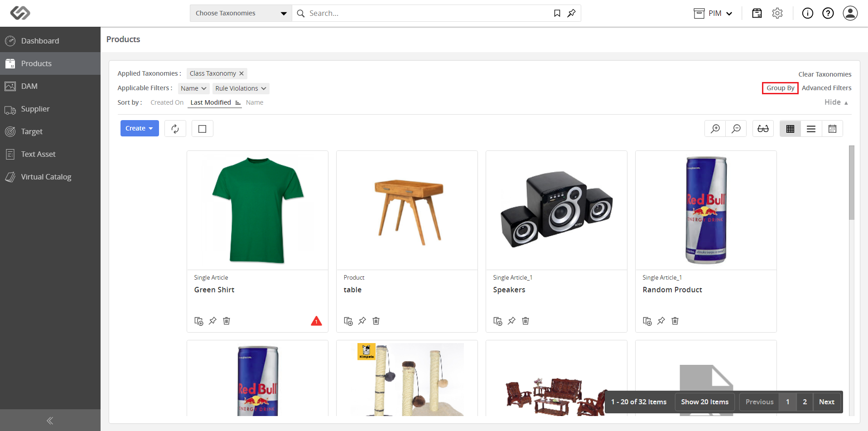Click Group By link
The width and height of the screenshot is (868, 431).
pos(780,88)
